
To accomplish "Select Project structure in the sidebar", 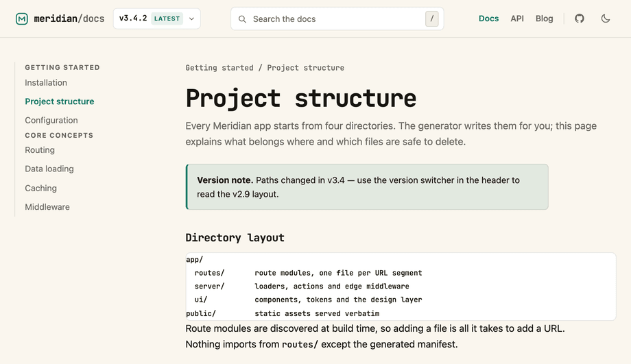I will [60, 101].
